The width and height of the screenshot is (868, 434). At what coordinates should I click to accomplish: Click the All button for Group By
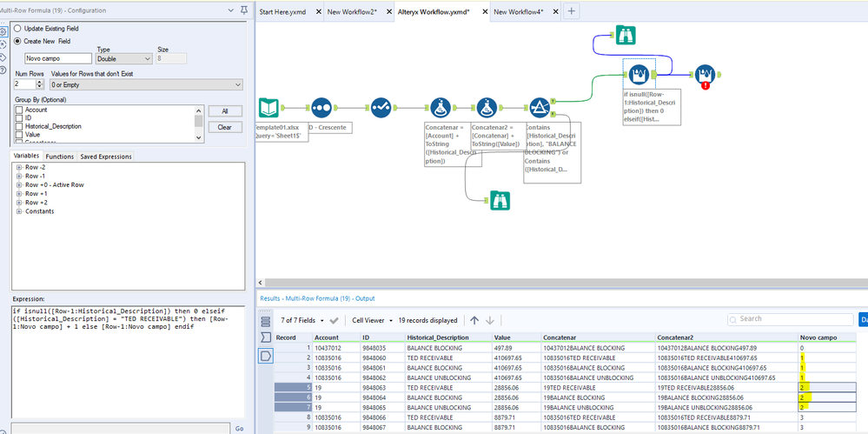pyautogui.click(x=224, y=111)
